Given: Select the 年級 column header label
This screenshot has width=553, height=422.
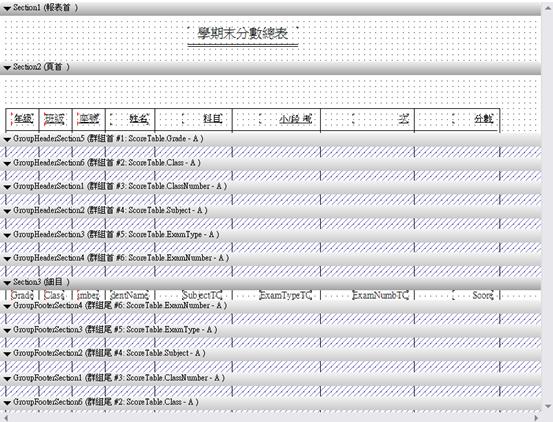Looking at the screenshot, I should (x=23, y=119).
